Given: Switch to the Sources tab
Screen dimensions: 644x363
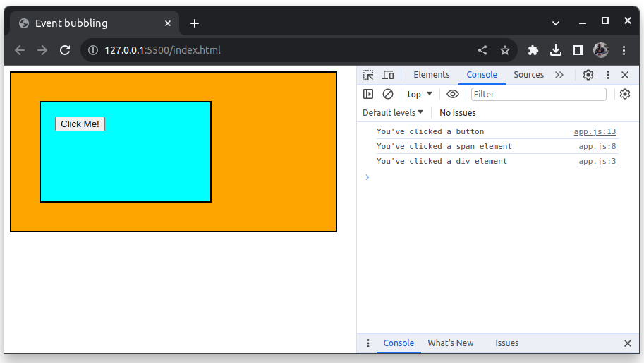Looking at the screenshot, I should pyautogui.click(x=528, y=75).
